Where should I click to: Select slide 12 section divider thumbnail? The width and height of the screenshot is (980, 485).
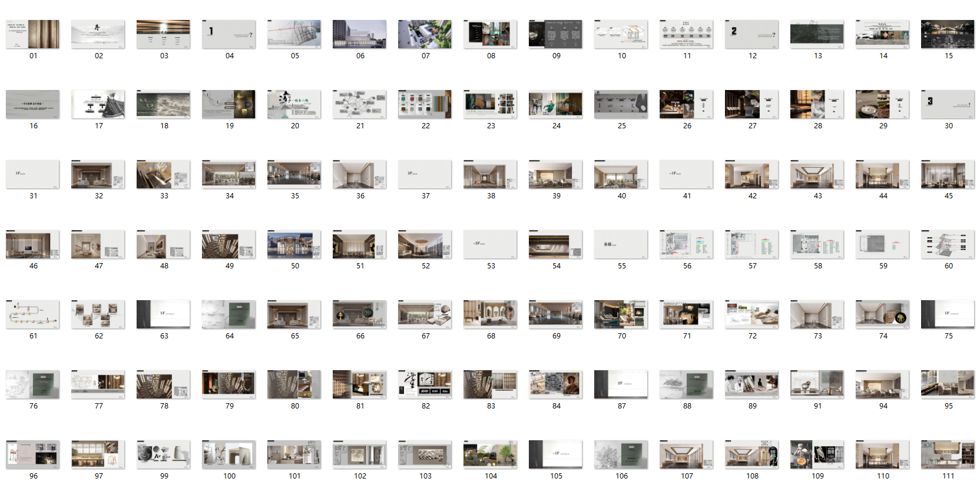(x=752, y=34)
